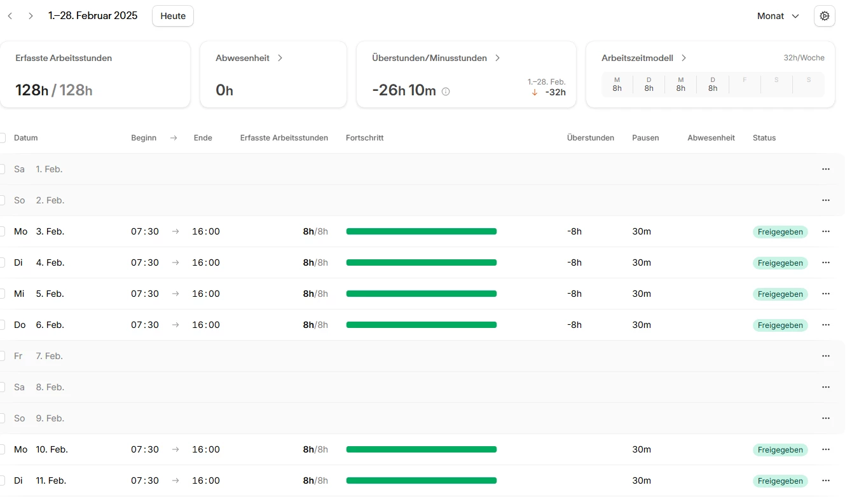
Task: Go to the previous month with left chevron
Action: (10, 16)
